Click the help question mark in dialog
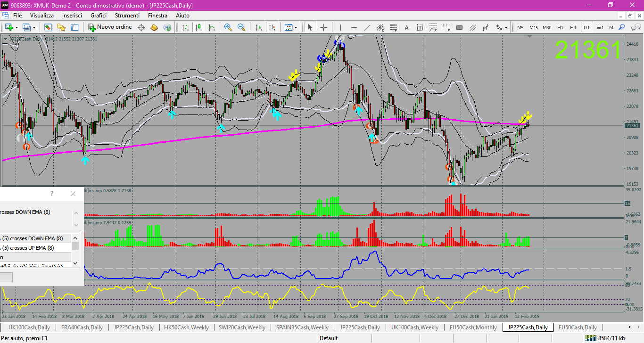Viewport: 644px width, 343px height. 52,194
